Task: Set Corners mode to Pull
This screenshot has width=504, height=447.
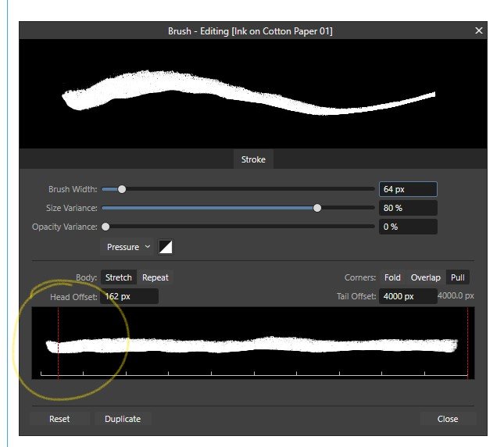Action: pos(457,277)
